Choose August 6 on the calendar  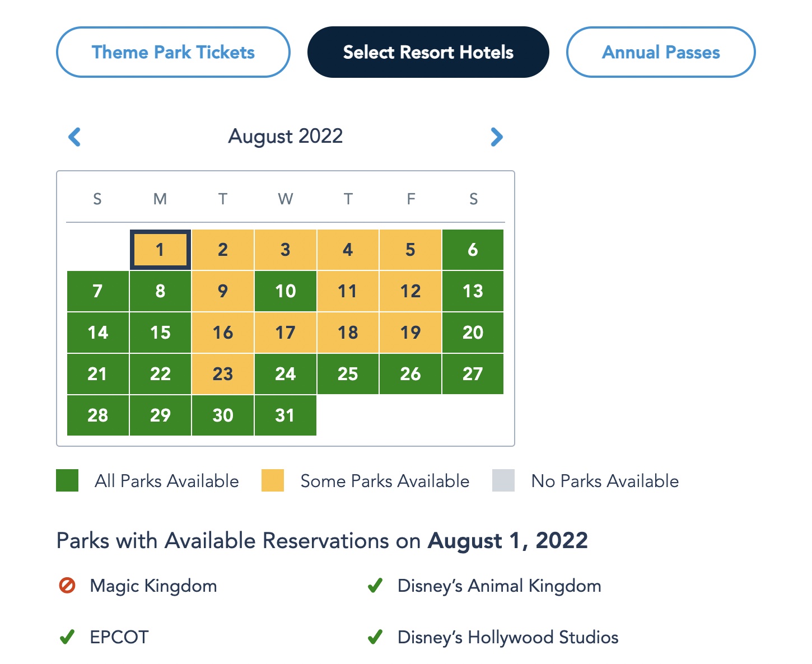(x=473, y=250)
